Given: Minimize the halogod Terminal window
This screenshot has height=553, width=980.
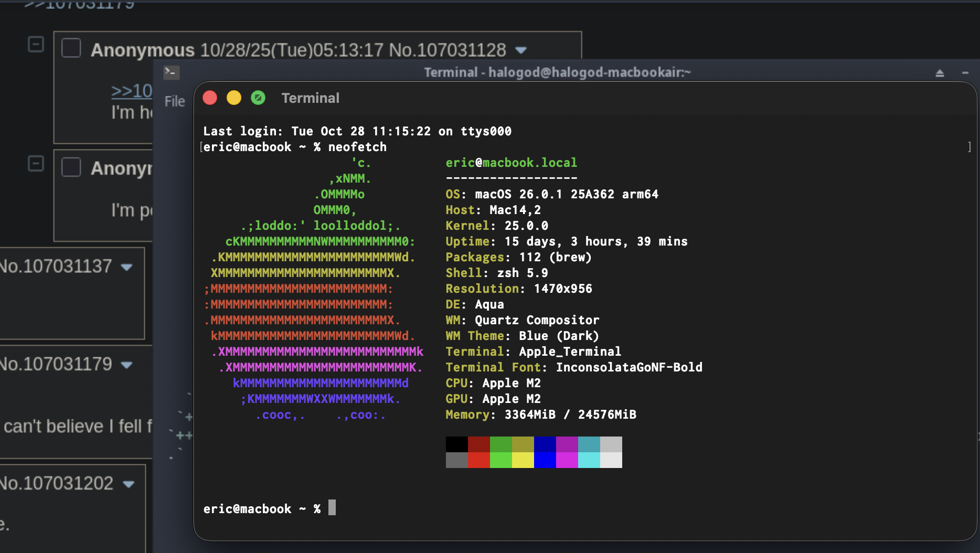Looking at the screenshot, I should pyautogui.click(x=965, y=72).
